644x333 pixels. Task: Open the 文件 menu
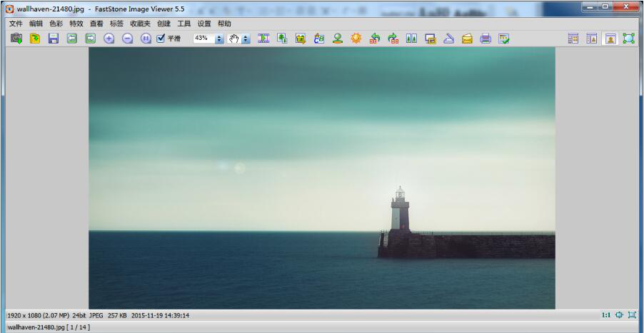tap(16, 24)
